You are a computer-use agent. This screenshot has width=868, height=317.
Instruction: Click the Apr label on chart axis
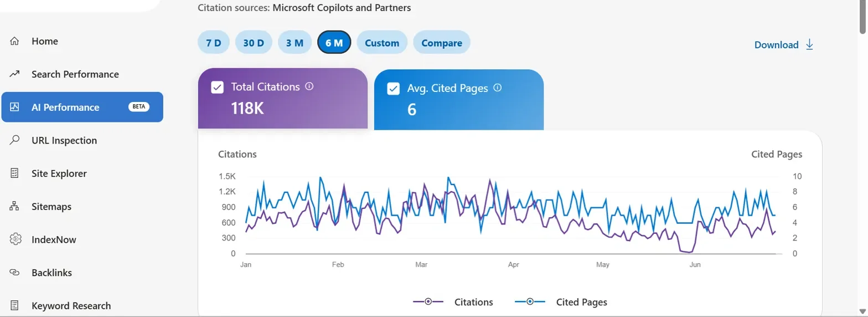[x=514, y=265]
